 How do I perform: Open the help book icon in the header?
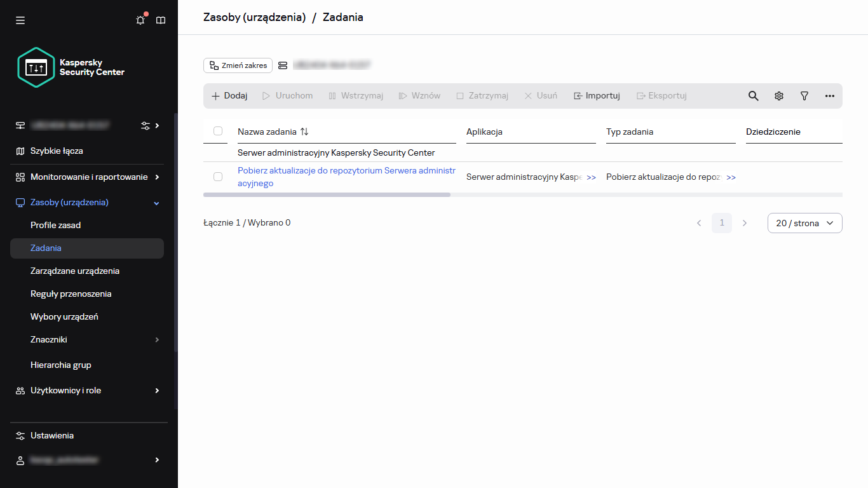(x=161, y=20)
